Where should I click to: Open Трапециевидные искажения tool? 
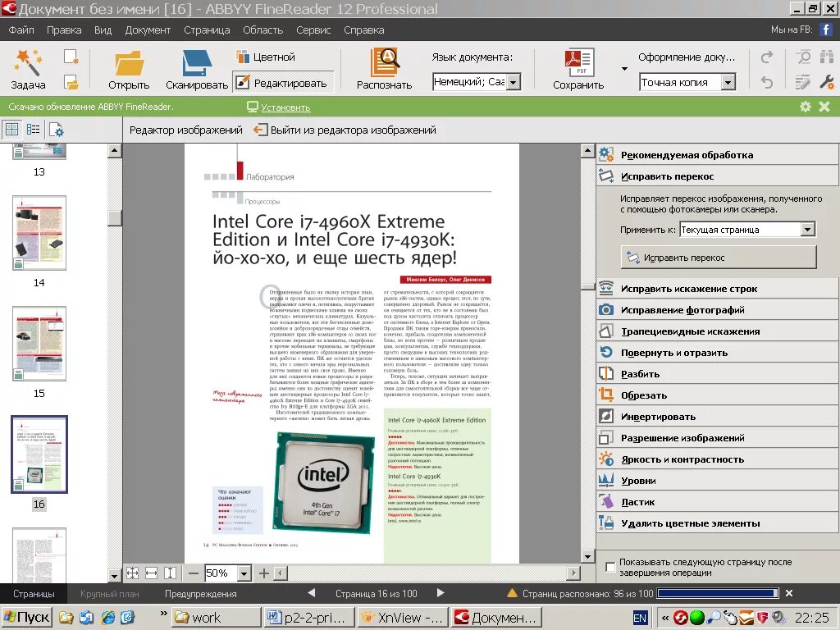717,331
